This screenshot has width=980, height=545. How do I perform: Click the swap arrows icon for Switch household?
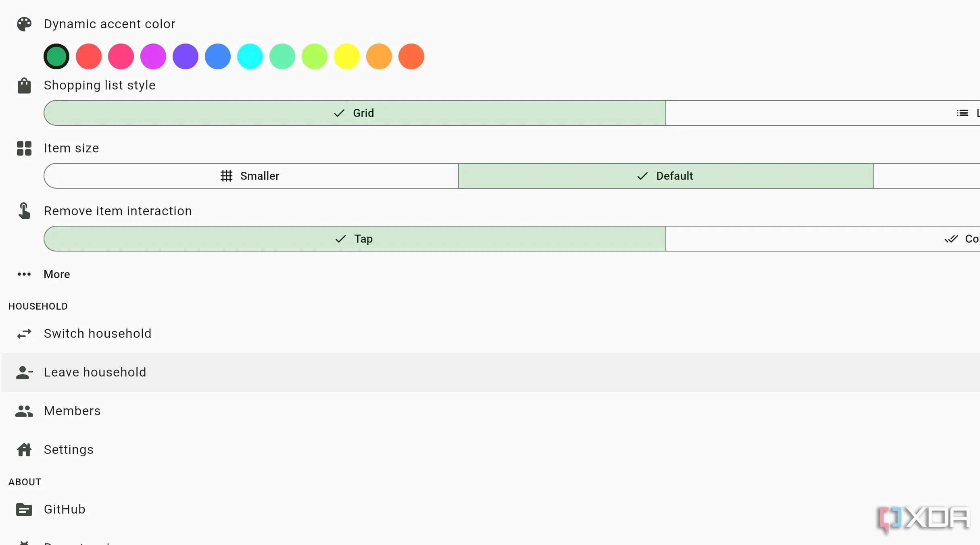point(24,334)
